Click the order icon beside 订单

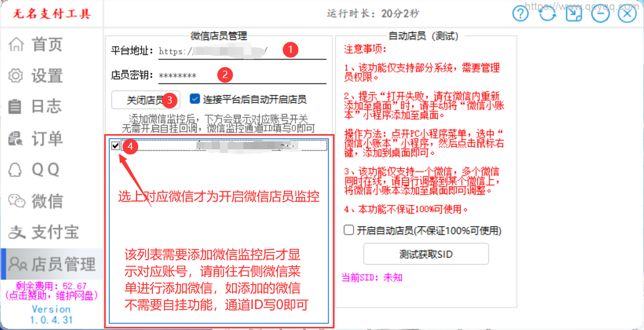pyautogui.click(x=16, y=139)
